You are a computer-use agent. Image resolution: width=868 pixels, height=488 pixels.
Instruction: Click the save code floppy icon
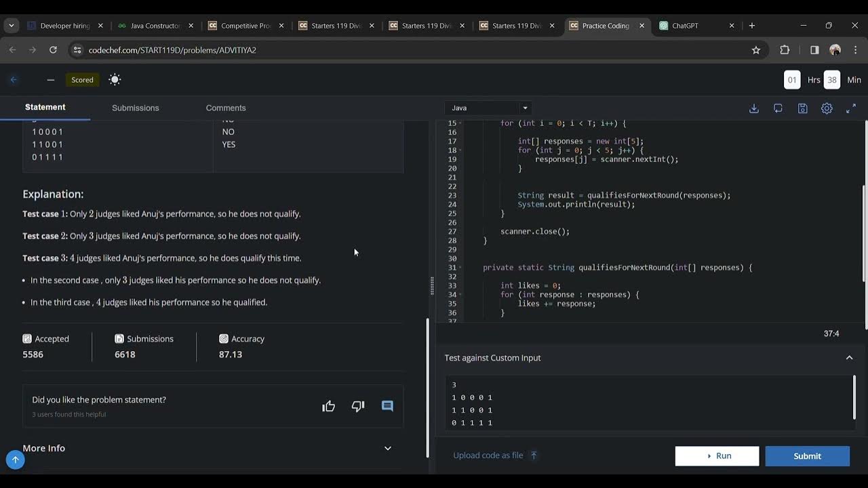click(x=802, y=108)
